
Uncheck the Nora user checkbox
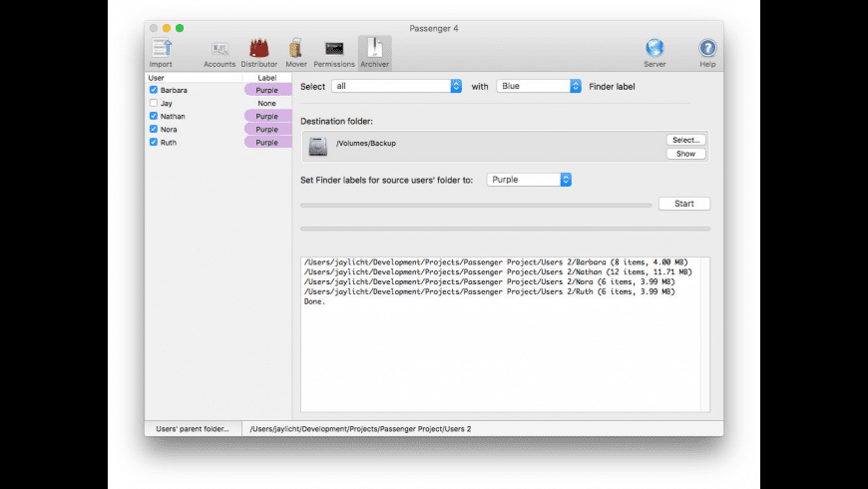(x=154, y=129)
